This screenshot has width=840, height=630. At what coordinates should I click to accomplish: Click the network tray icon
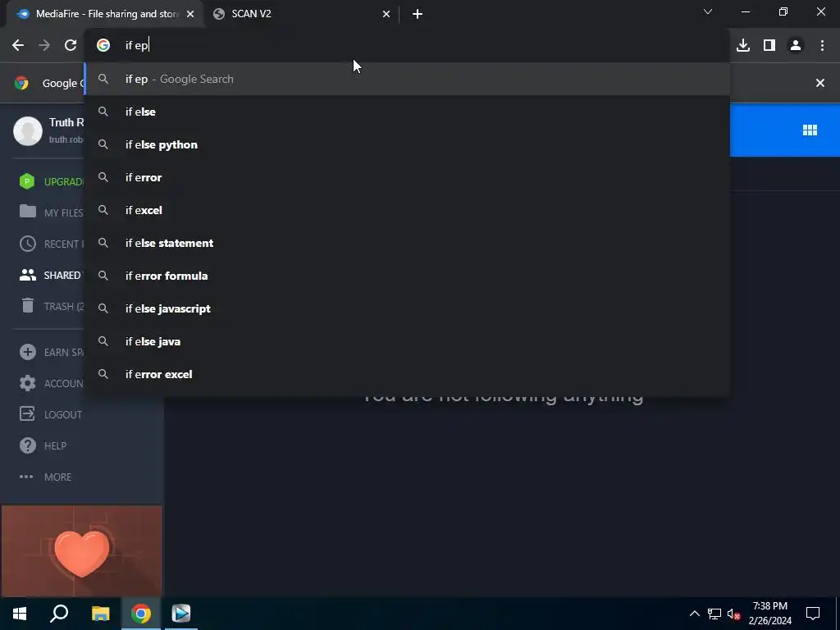(x=714, y=614)
